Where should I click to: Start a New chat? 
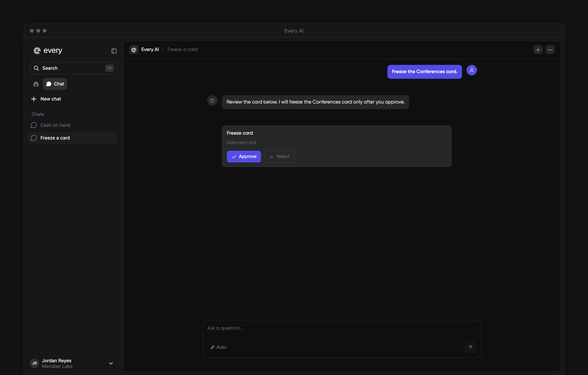(x=46, y=99)
